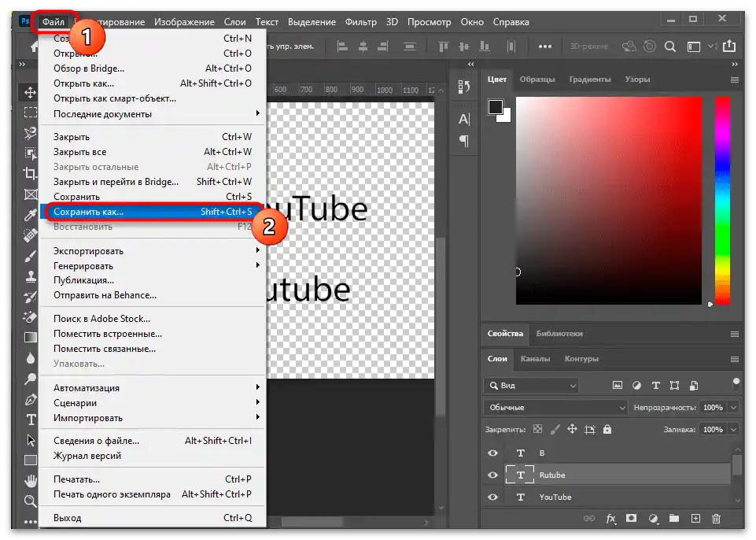Hide the B text layer
Image resolution: width=756 pixels, height=540 pixels.
(492, 453)
